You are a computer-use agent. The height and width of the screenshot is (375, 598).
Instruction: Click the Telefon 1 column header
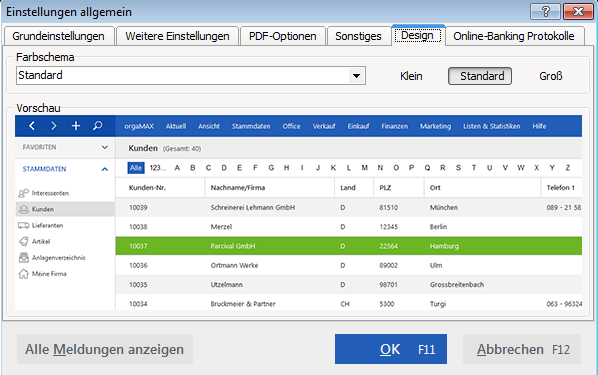click(x=560, y=188)
